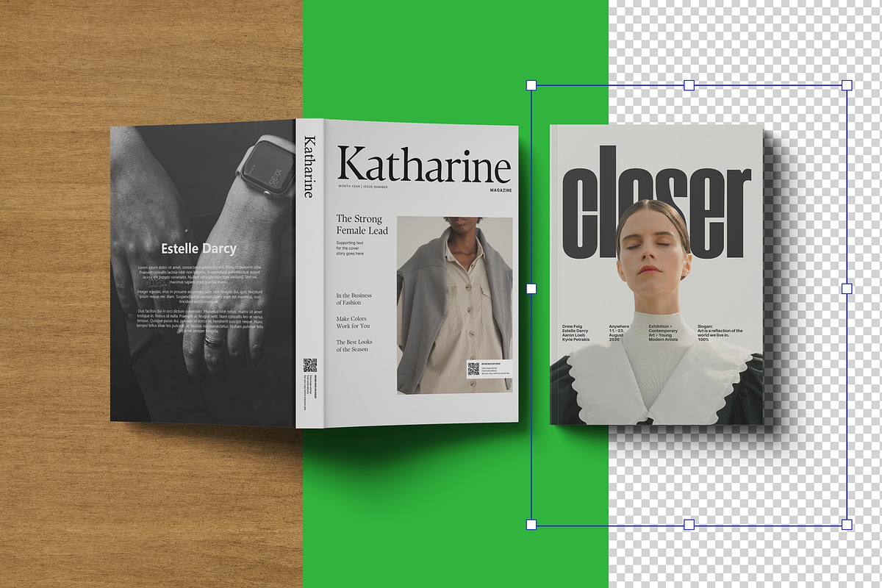Grab the top-left corner transform handle
This screenshot has width=882, height=588.
[531, 85]
